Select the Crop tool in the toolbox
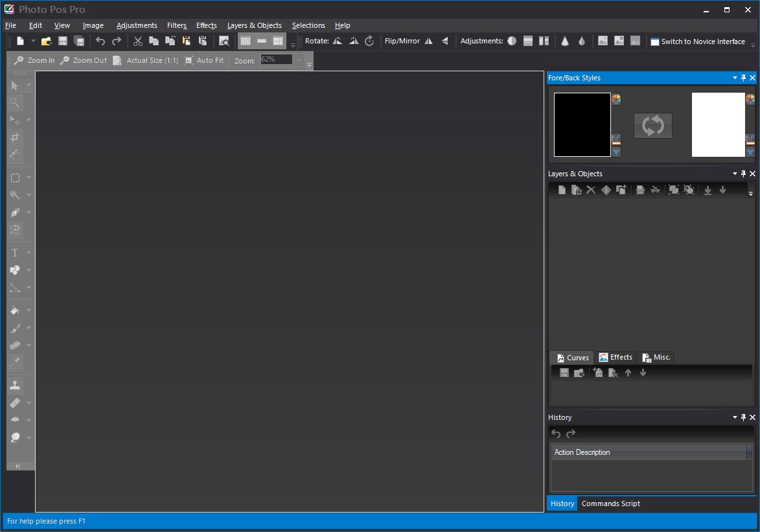The width and height of the screenshot is (760, 532). (15, 137)
